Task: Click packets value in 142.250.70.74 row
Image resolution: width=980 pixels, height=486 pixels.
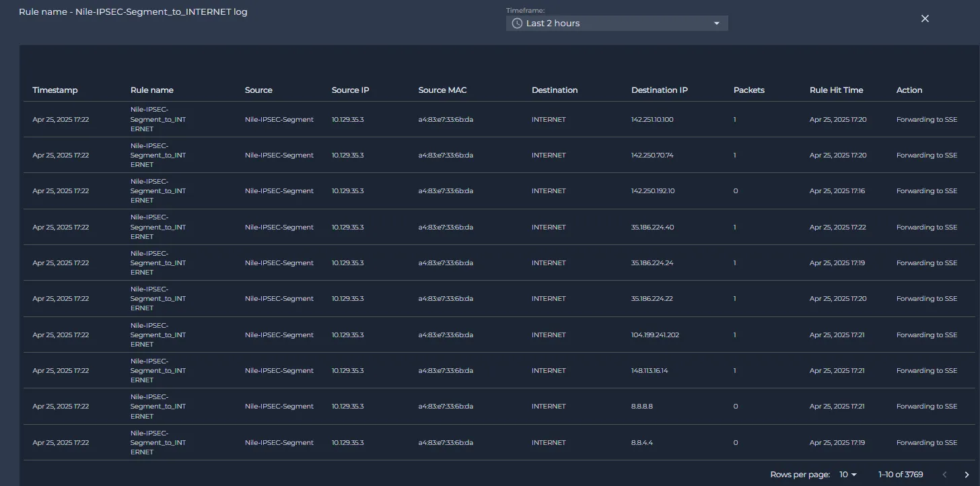Action: 735,155
